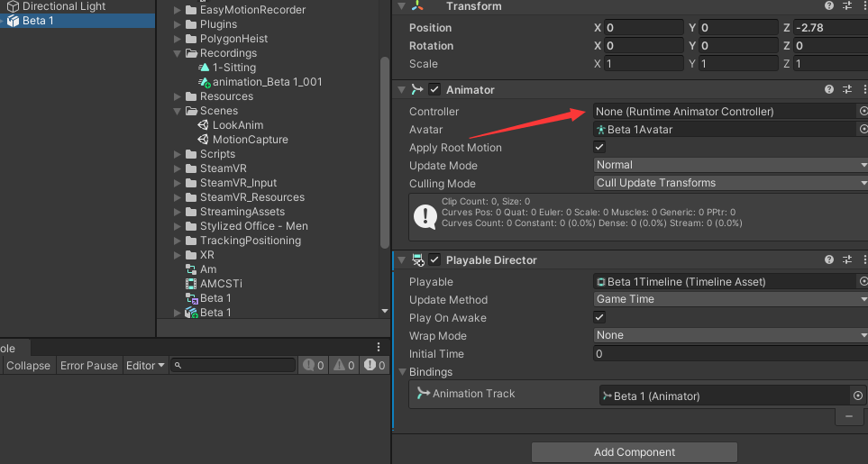The height and width of the screenshot is (464, 868).
Task: Toggle Collapse in the Console
Action: (x=28, y=366)
